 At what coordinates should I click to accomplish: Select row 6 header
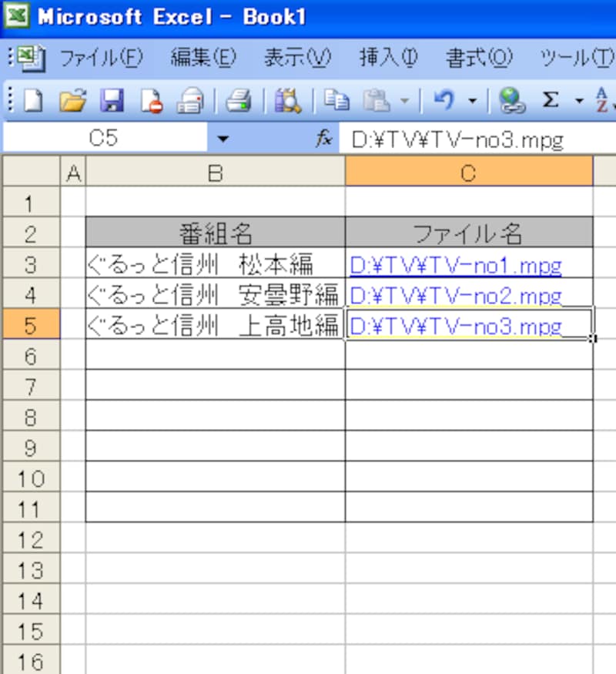click(x=32, y=355)
